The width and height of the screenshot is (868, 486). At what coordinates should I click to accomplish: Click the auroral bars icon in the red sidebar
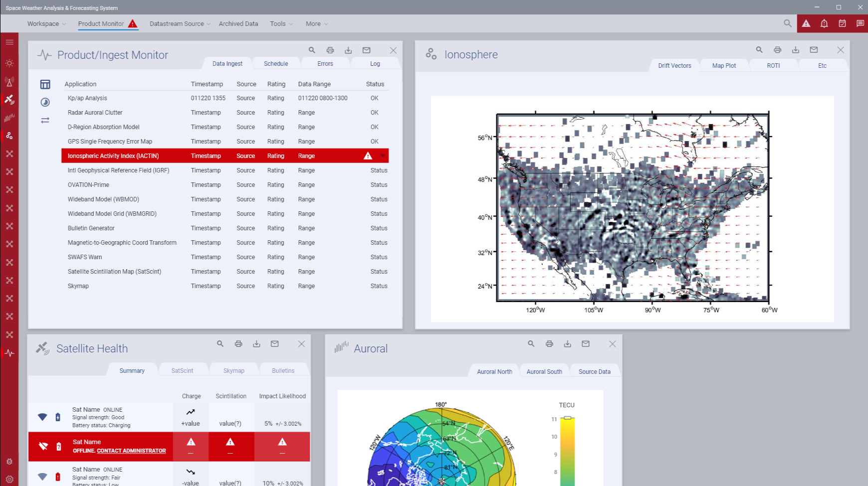click(9, 118)
